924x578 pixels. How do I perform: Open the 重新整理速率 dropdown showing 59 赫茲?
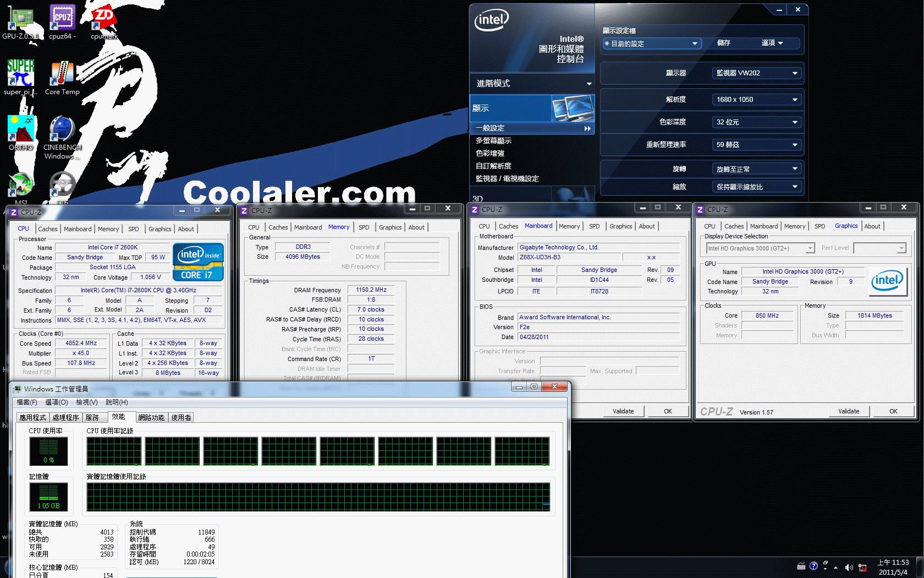point(757,145)
